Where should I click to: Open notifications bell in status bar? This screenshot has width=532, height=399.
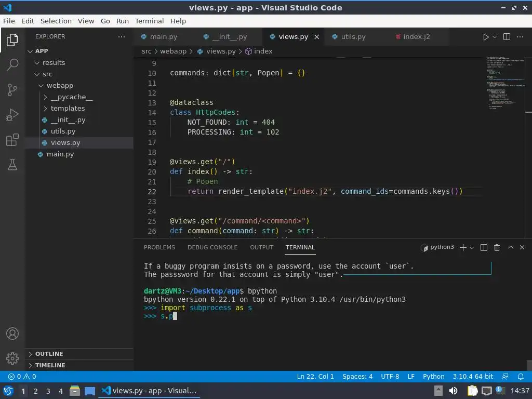point(521,377)
